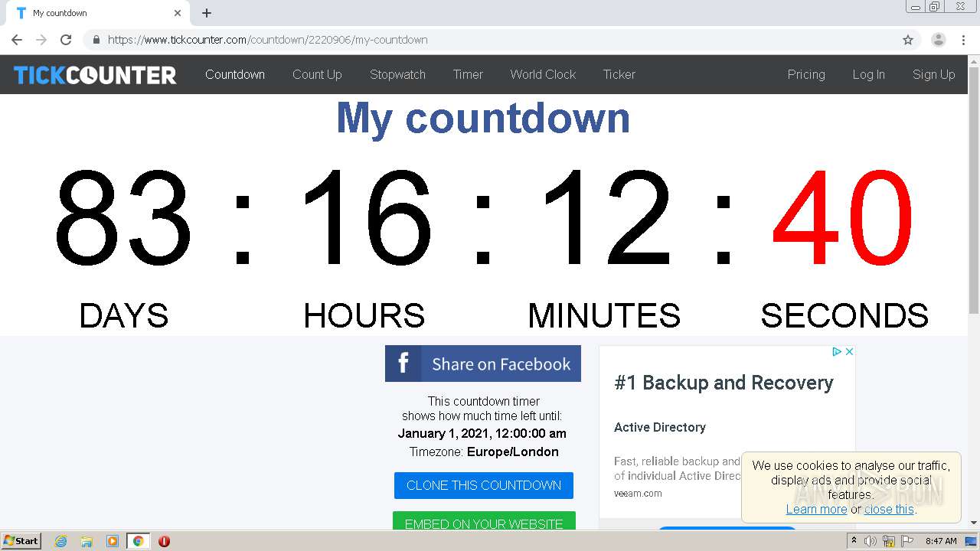This screenshot has width=980, height=551.
Task: Click the My countdown heading
Action: pyautogui.click(x=483, y=118)
